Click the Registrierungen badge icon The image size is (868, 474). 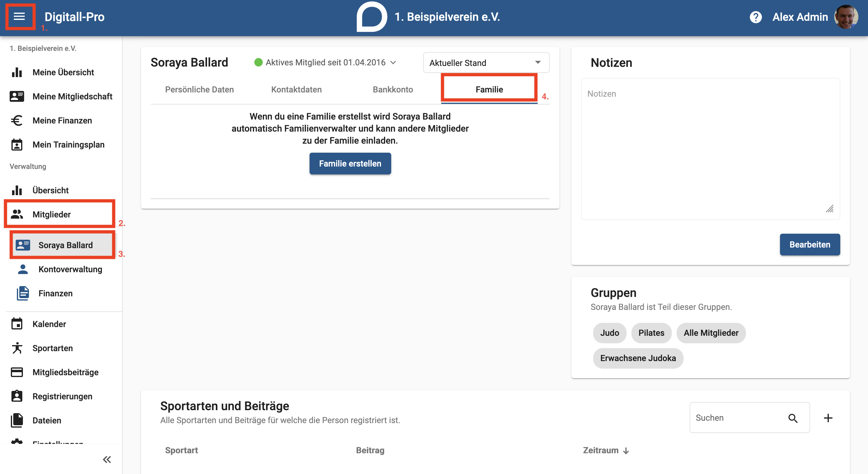[x=17, y=396]
